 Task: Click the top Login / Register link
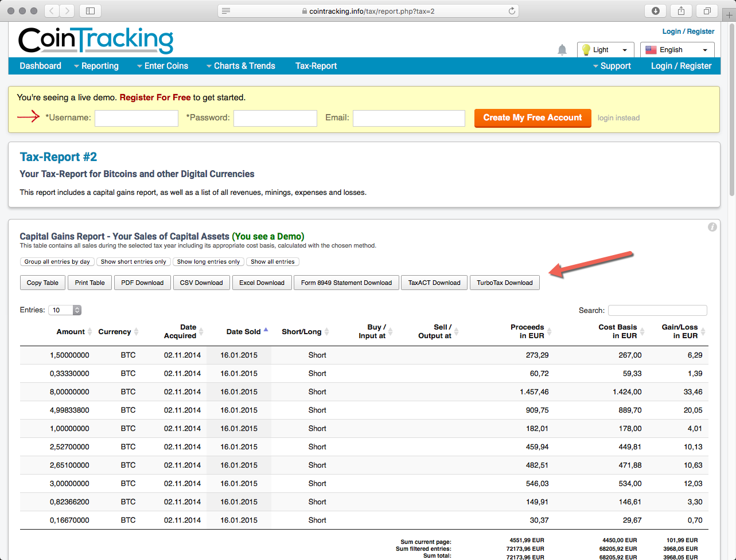pos(688,32)
